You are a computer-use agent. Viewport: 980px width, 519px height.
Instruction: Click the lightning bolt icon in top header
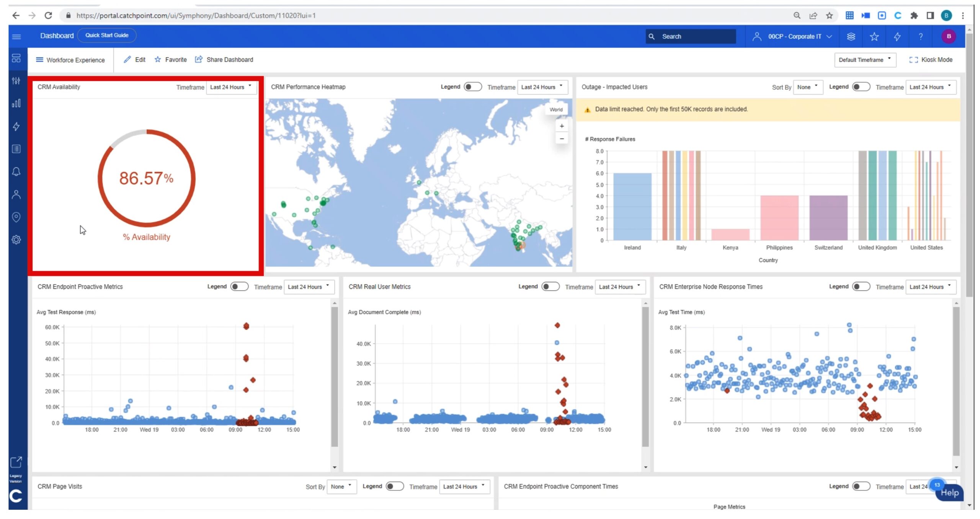coord(897,37)
